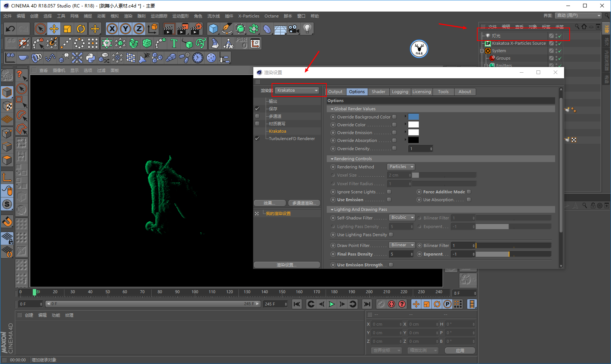This screenshot has width=611, height=364.
Task: Toggle X axis lock icon
Action: (112, 29)
